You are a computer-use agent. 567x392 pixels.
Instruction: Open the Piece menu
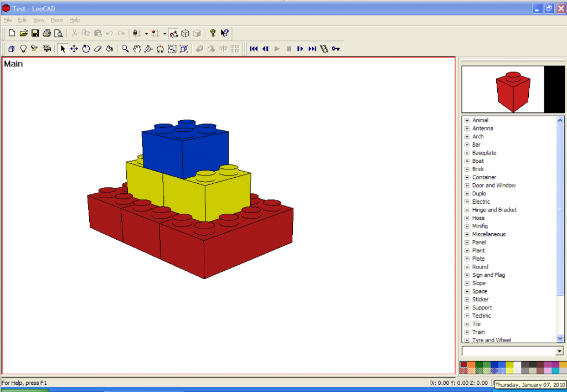coord(57,20)
